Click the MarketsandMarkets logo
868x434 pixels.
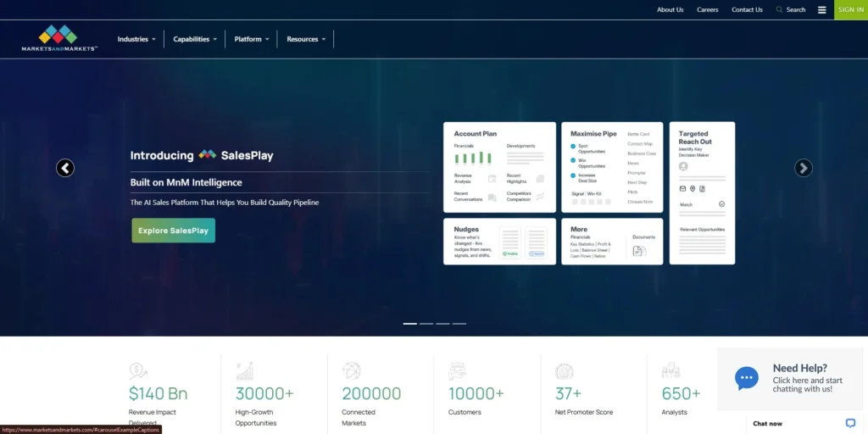59,38
